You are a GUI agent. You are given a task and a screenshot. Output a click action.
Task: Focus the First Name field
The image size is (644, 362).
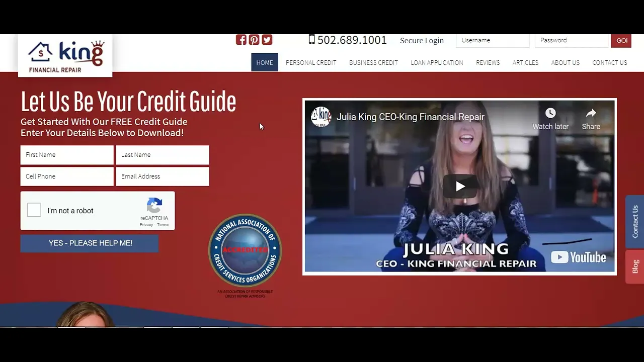pyautogui.click(x=67, y=155)
